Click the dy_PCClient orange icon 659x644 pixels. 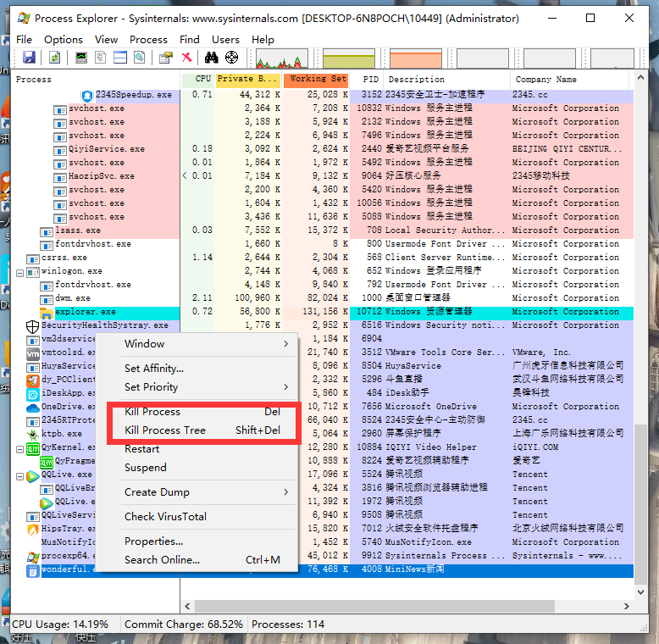click(x=33, y=380)
